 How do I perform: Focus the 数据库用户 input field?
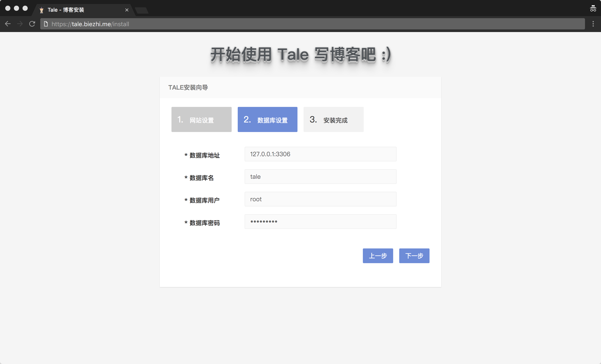320,199
